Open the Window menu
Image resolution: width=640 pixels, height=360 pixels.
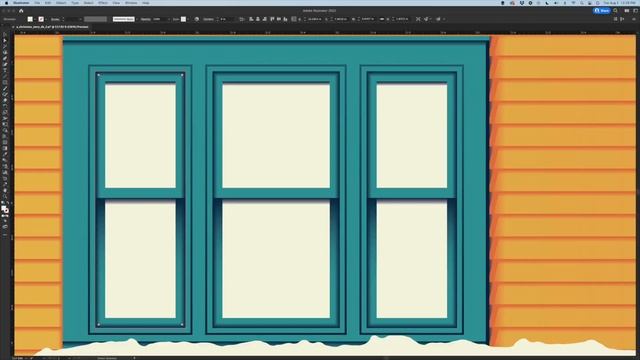coord(131,3)
